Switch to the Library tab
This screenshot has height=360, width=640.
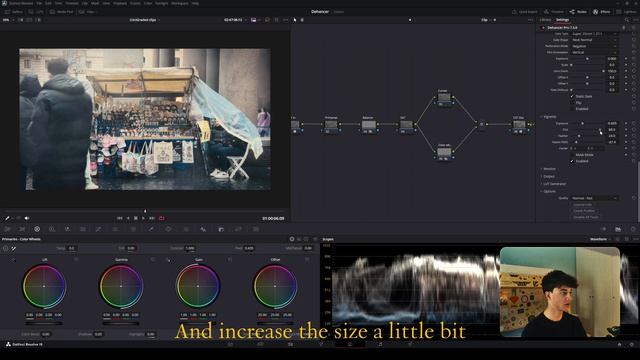point(545,20)
